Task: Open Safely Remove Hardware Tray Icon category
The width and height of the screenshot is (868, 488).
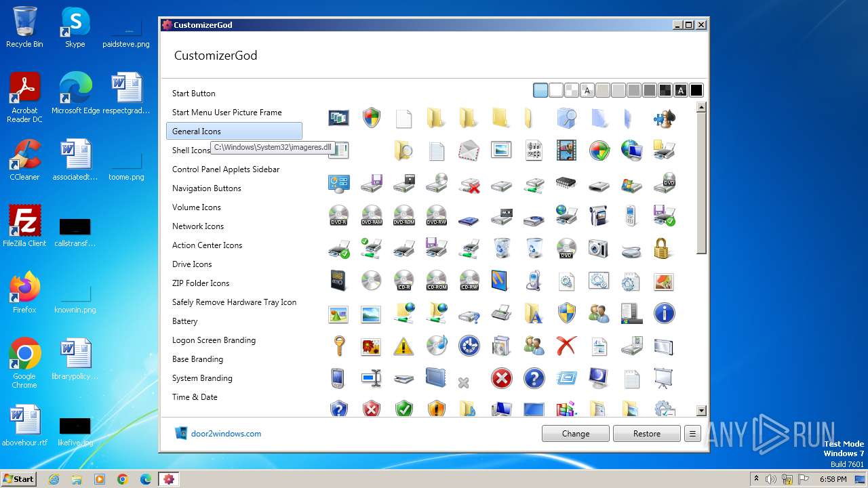Action: coord(235,302)
